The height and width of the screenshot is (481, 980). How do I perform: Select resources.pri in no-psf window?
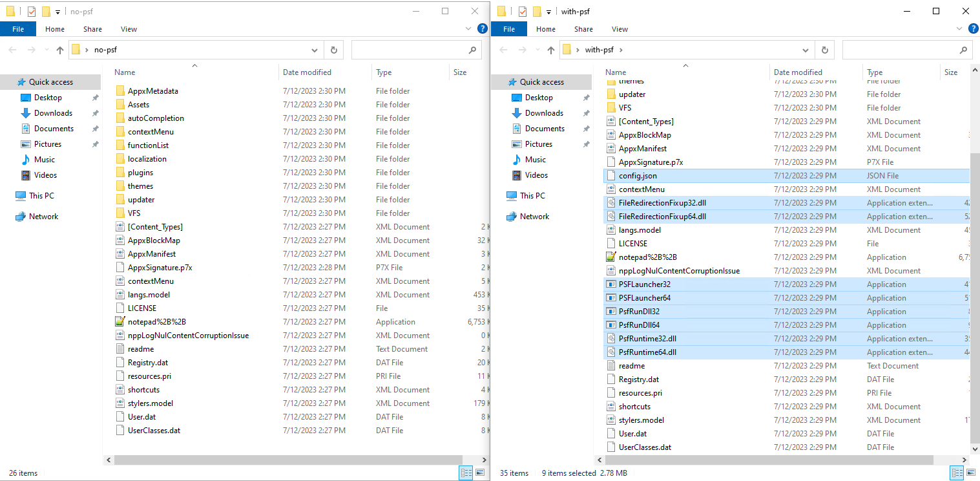coord(149,376)
